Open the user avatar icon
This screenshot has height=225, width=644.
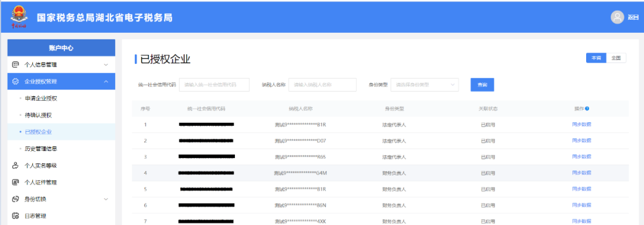[617, 17]
